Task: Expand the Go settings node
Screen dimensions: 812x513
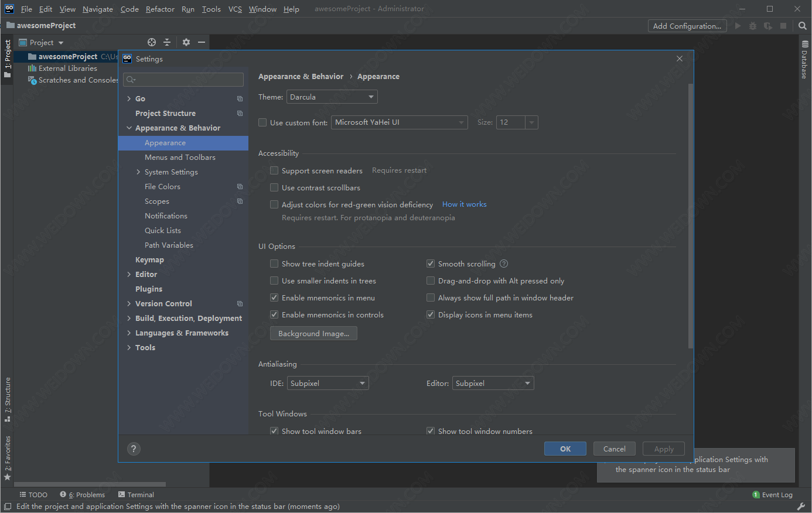Action: pos(129,98)
